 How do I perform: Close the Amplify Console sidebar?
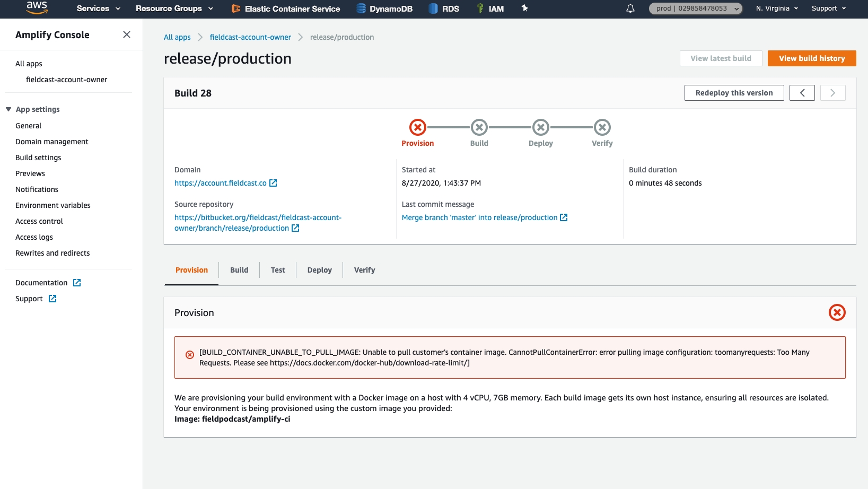pos(127,34)
